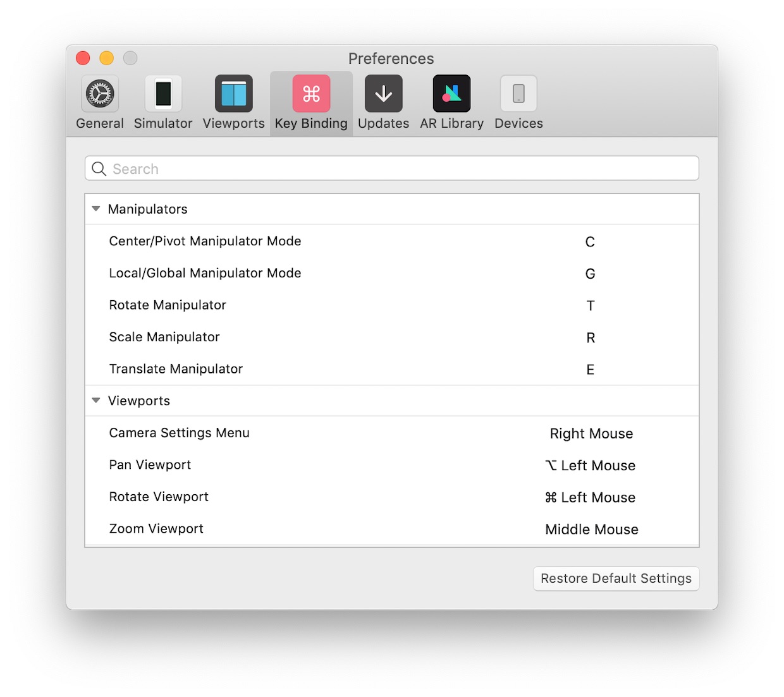Click the magnifying glass search icon
The image size is (784, 697).
(x=99, y=169)
